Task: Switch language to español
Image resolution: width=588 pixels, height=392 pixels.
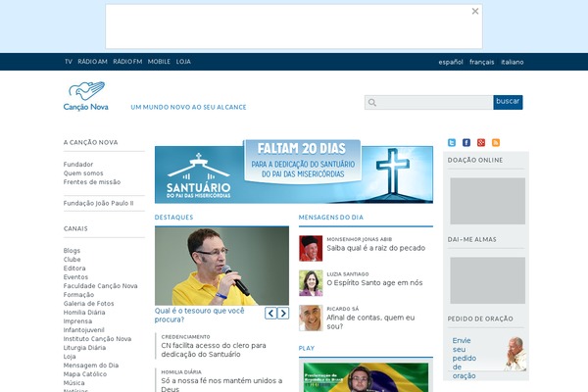Action: pos(451,62)
